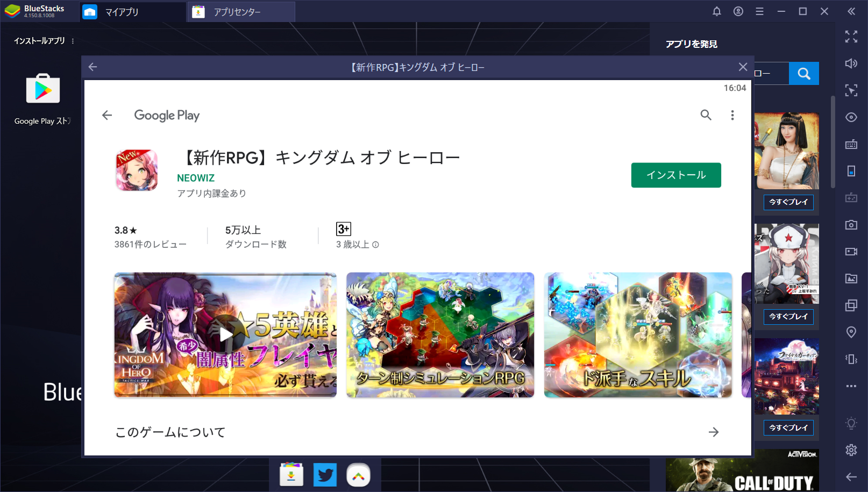Click 今すぐプレイ under the night castle game
Image resolution: width=868 pixels, height=492 pixels.
788,428
